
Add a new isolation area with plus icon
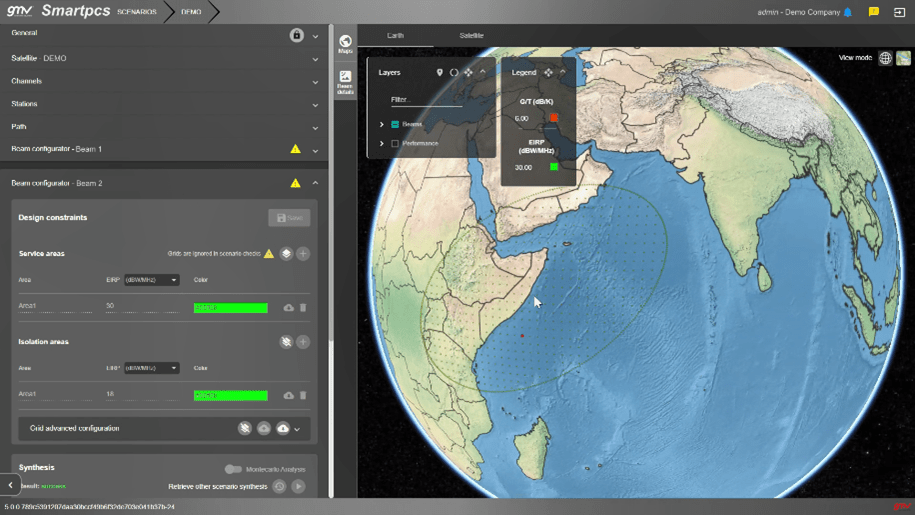tap(303, 342)
